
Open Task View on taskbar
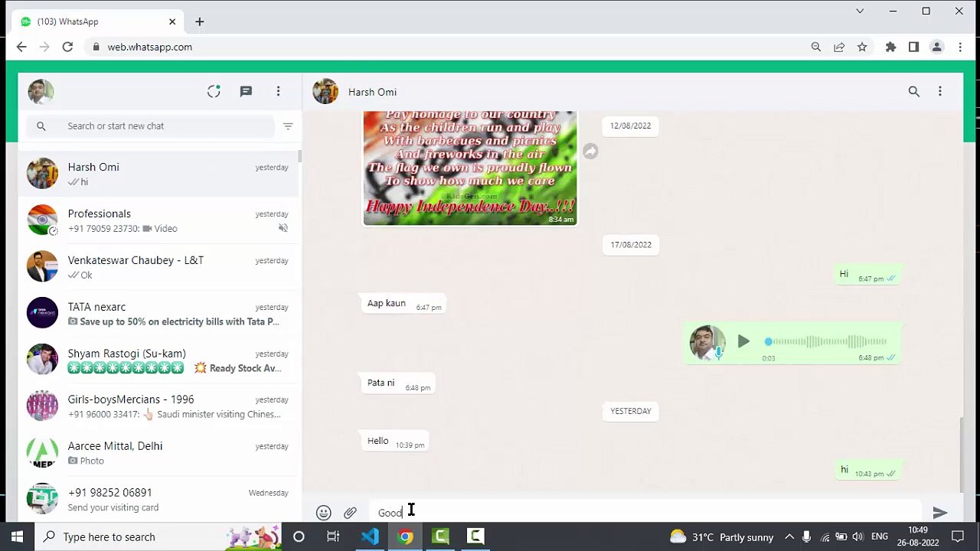(x=333, y=536)
